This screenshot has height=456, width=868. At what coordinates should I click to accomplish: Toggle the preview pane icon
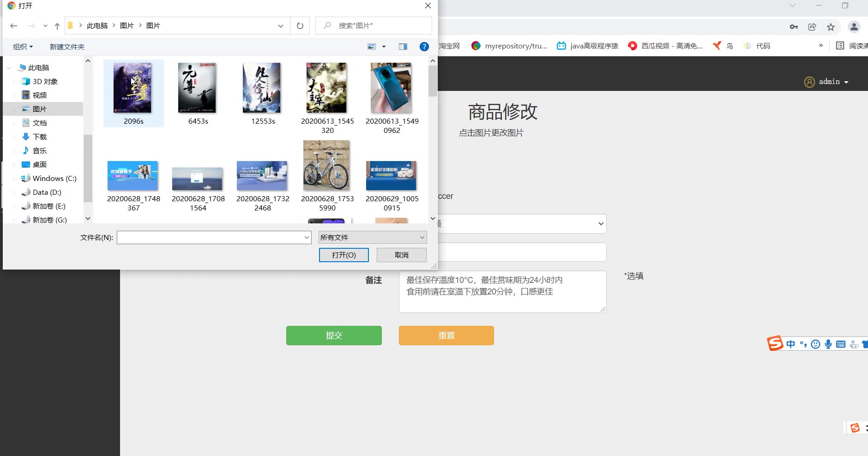(403, 47)
